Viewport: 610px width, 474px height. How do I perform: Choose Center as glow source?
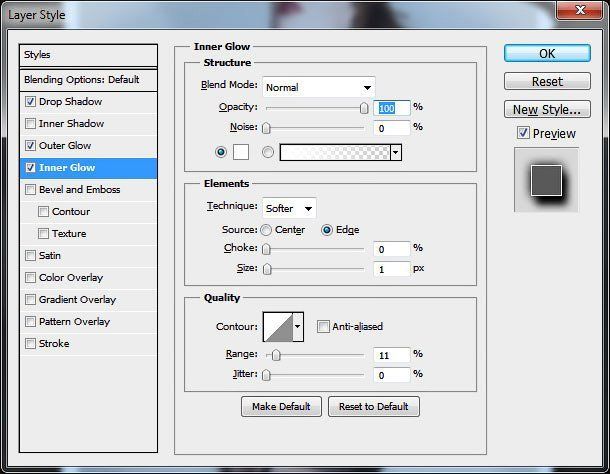[x=266, y=230]
